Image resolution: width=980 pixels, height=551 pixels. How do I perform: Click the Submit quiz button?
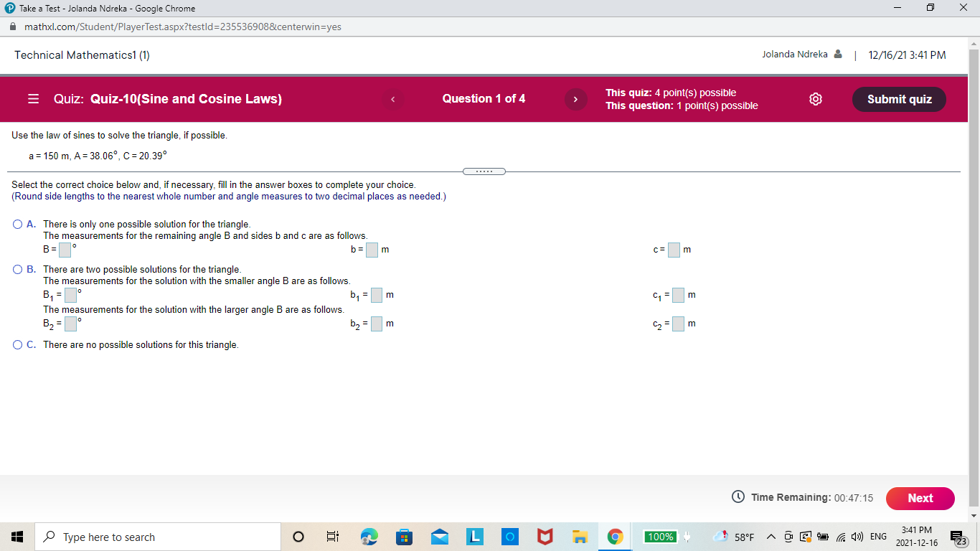899,99
